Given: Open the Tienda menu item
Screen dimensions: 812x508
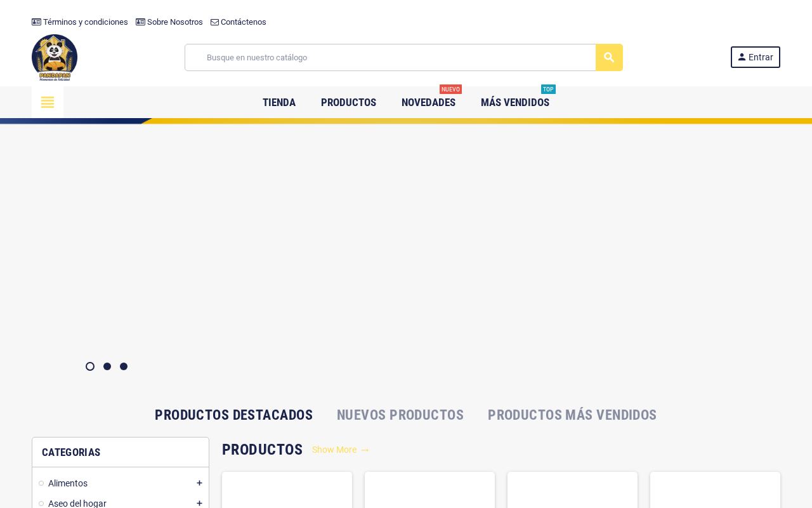Looking at the screenshot, I should pyautogui.click(x=279, y=102).
